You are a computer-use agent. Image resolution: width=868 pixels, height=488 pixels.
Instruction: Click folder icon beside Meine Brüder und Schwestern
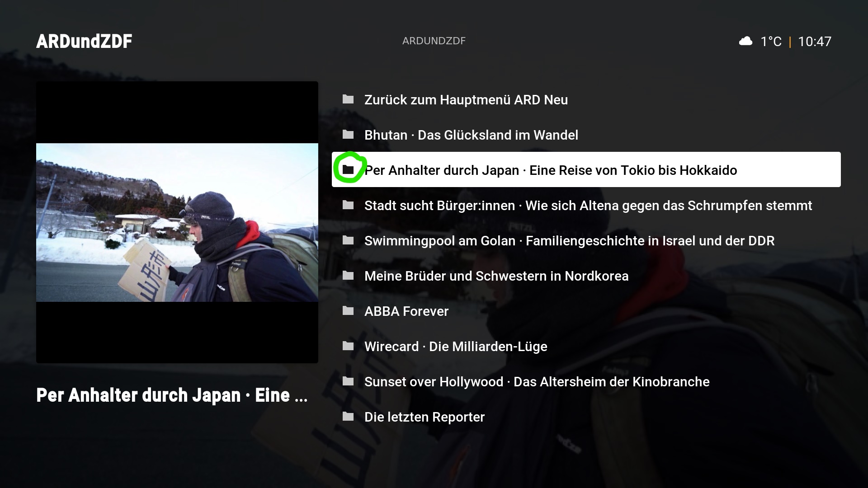(348, 276)
